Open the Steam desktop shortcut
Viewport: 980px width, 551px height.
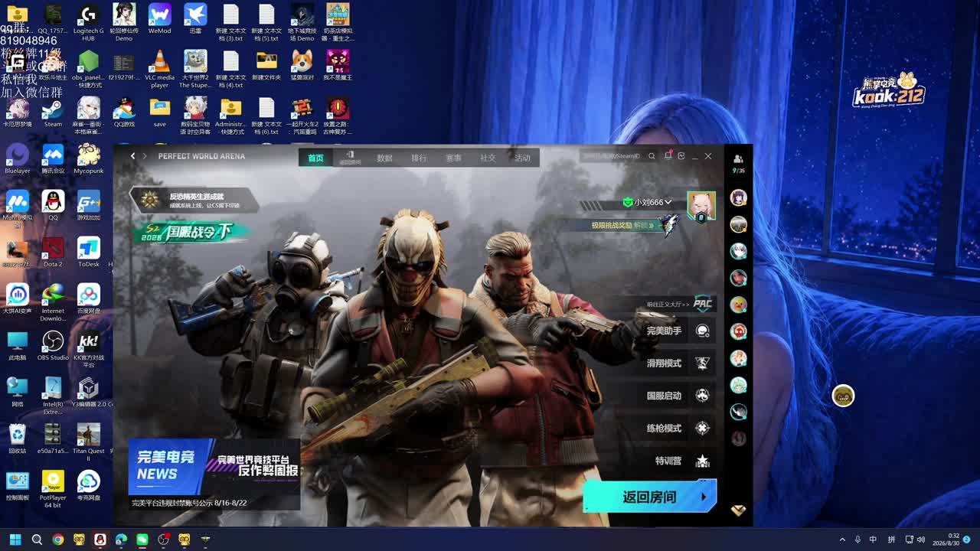53,113
